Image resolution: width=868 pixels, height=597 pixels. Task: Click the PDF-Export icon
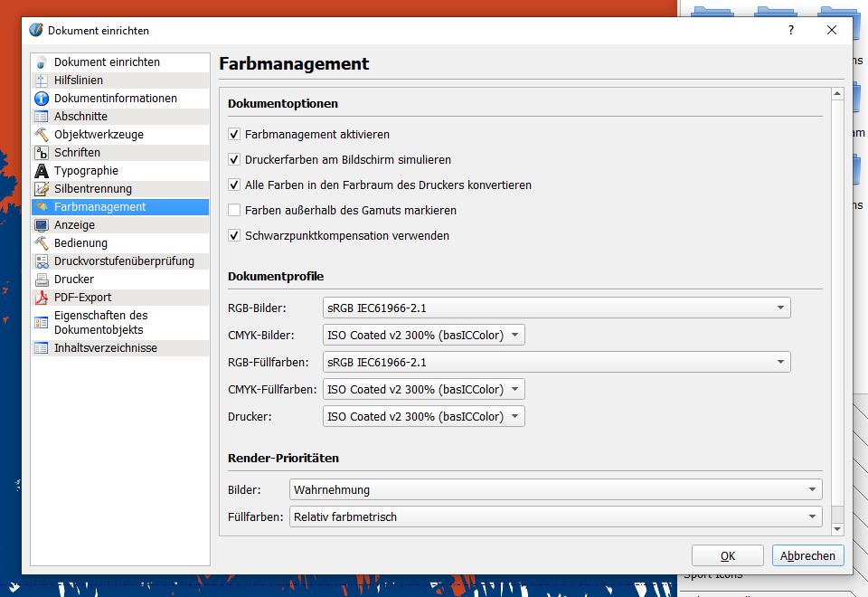[x=41, y=298]
